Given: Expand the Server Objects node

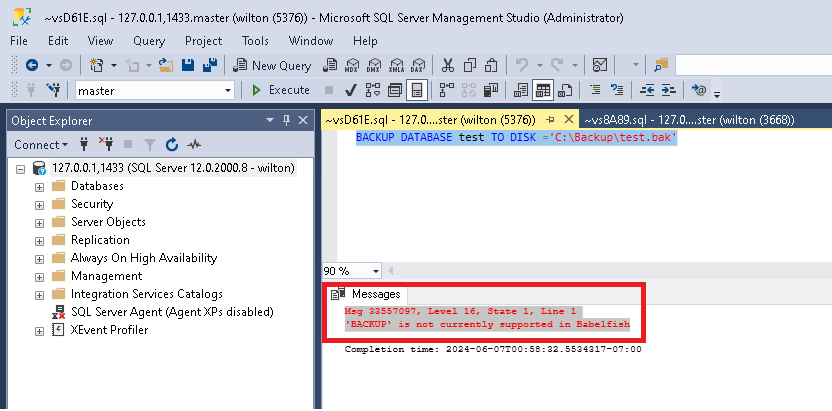Looking at the screenshot, I should click(x=39, y=223).
